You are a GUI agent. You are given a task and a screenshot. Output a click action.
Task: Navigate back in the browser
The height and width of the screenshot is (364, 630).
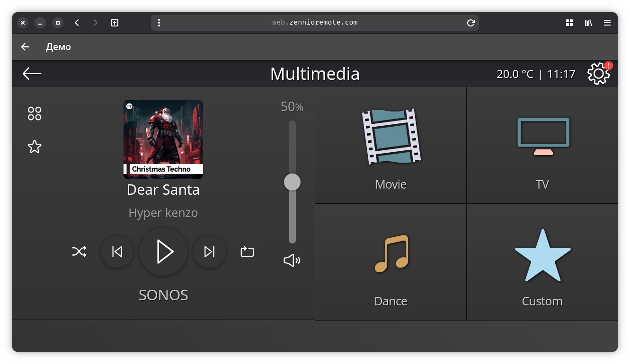point(77,23)
